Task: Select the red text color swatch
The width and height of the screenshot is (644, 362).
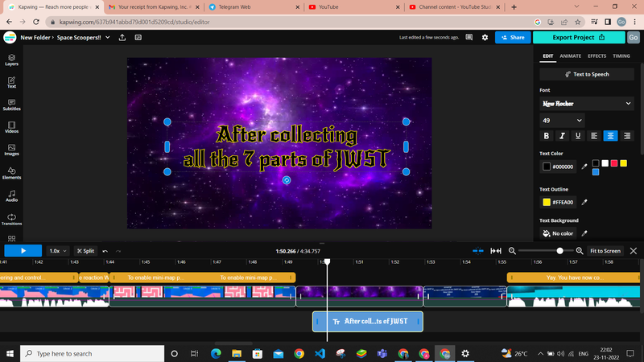Action: tap(614, 163)
